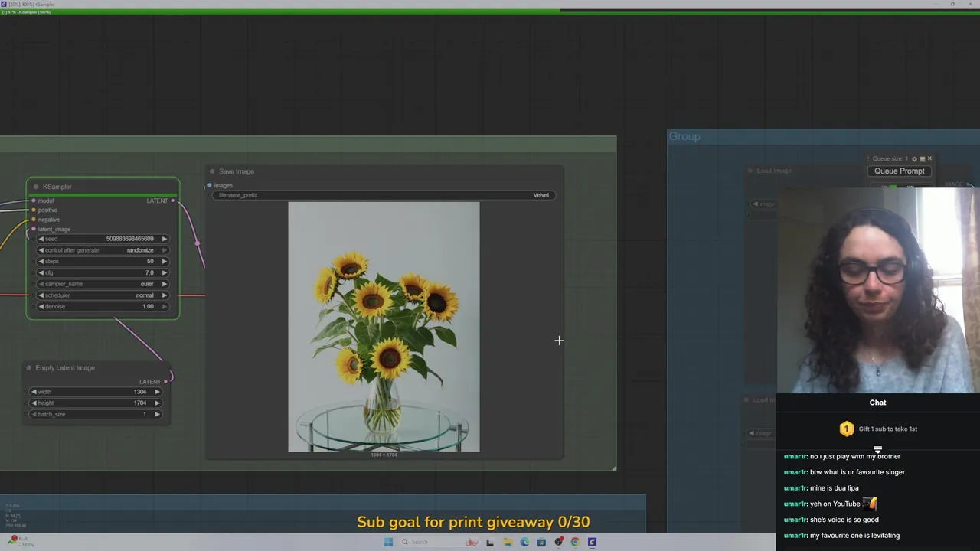
Task: Click the last taskbar icon right of Chrome
Action: click(592, 542)
